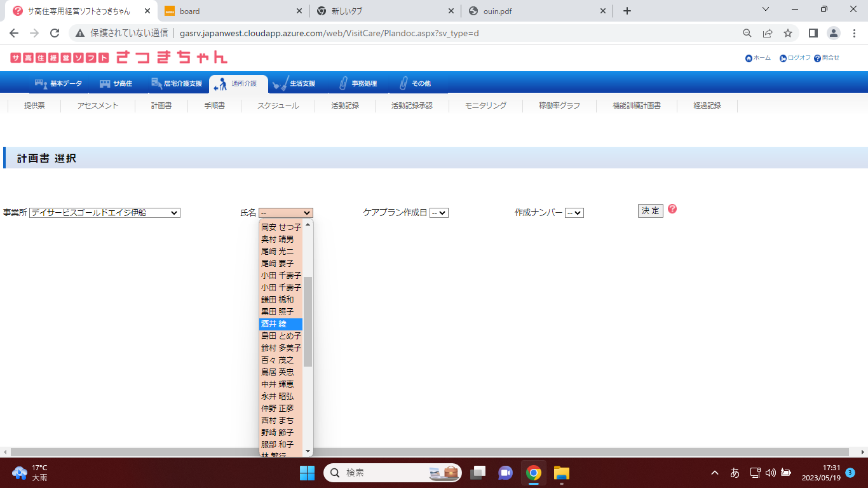Open Chrome from the Windows taskbar
Viewport: 868px width, 488px height.
pyautogui.click(x=533, y=473)
